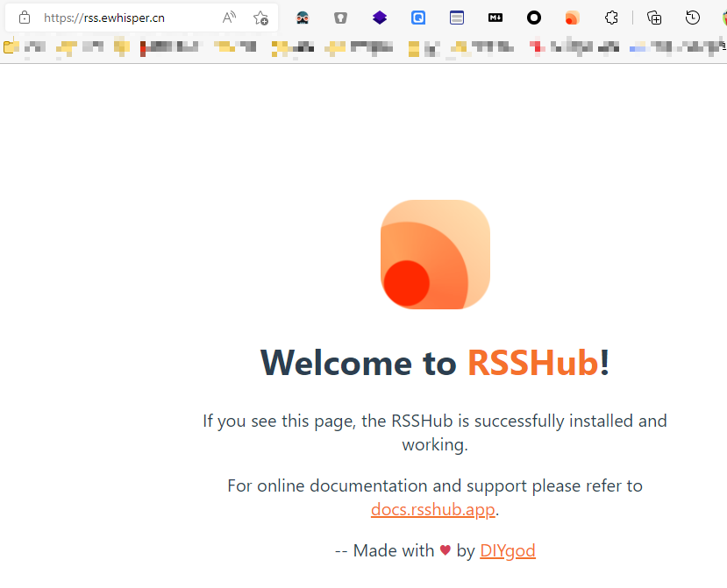Visit the DIYgod link
The image size is (727, 588).
(508, 550)
